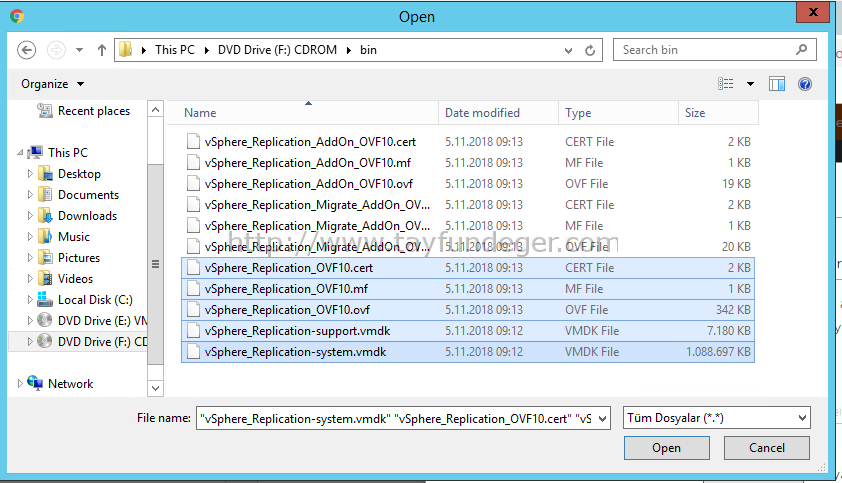Select vSphere_Replication_AddOn_OVF10.cert file
Image resolution: width=842 pixels, height=483 pixels.
[468, 142]
